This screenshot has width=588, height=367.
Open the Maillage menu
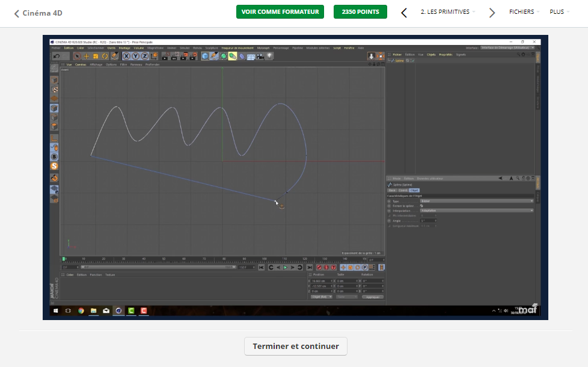pos(124,48)
